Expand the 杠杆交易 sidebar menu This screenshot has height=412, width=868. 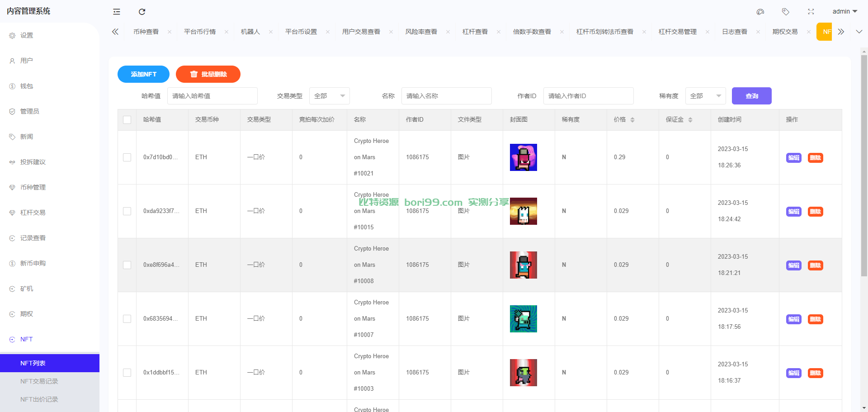(x=50, y=213)
